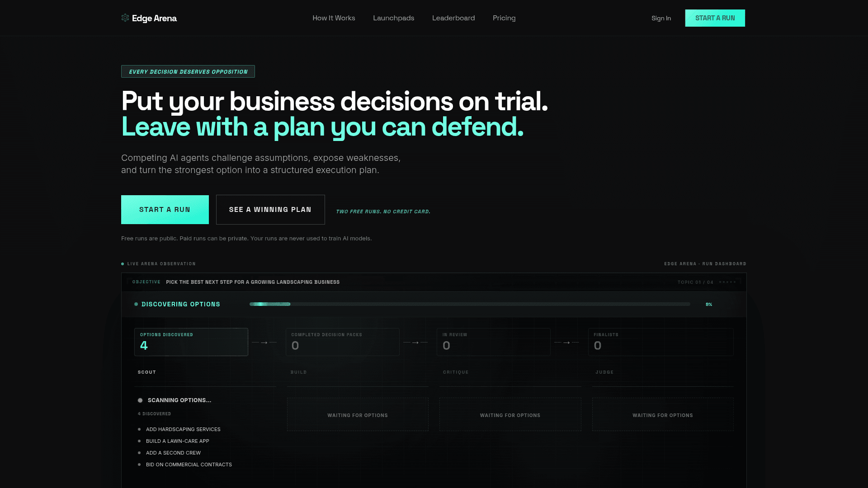Click Waiting for Options under Judge

[663, 415]
